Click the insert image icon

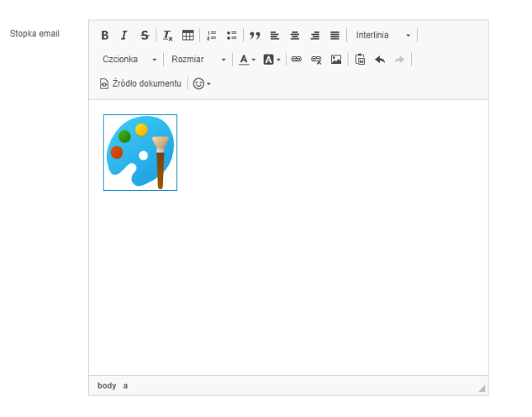[x=336, y=60]
